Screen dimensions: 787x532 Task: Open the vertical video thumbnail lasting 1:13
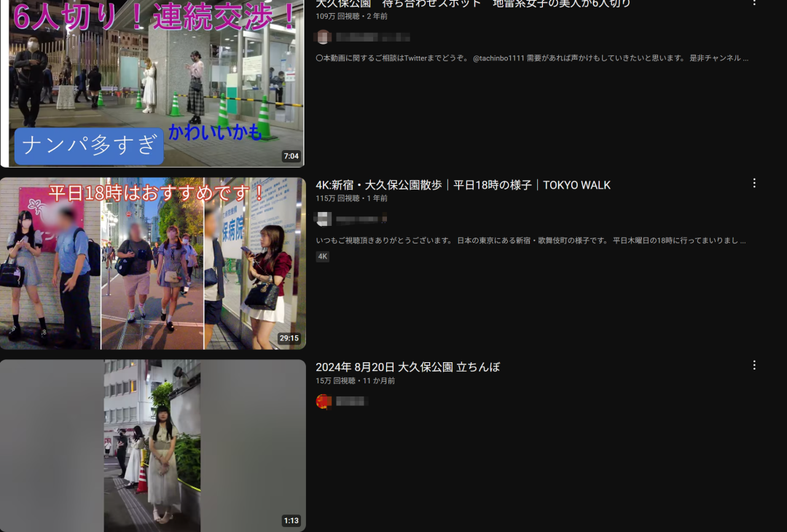tap(153, 445)
